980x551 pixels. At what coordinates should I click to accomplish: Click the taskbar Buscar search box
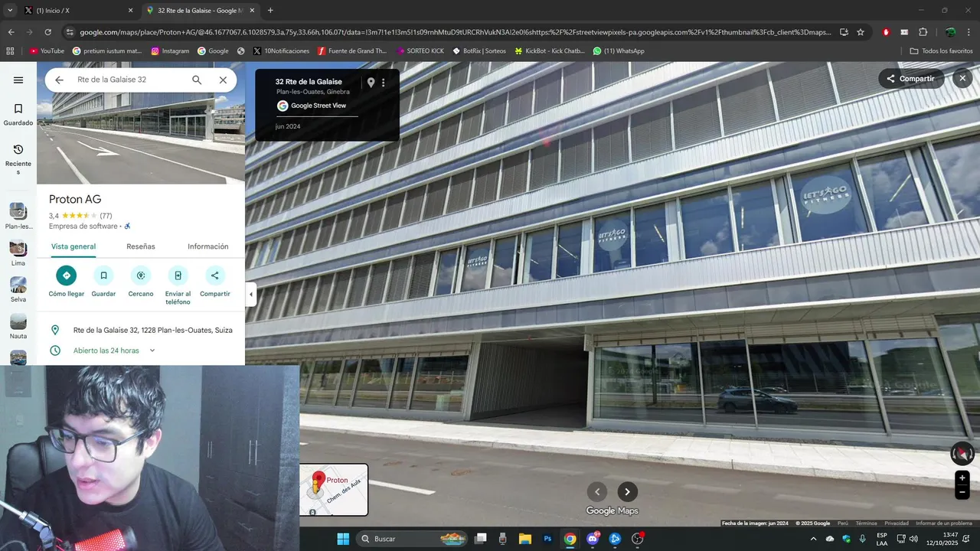pos(413,539)
